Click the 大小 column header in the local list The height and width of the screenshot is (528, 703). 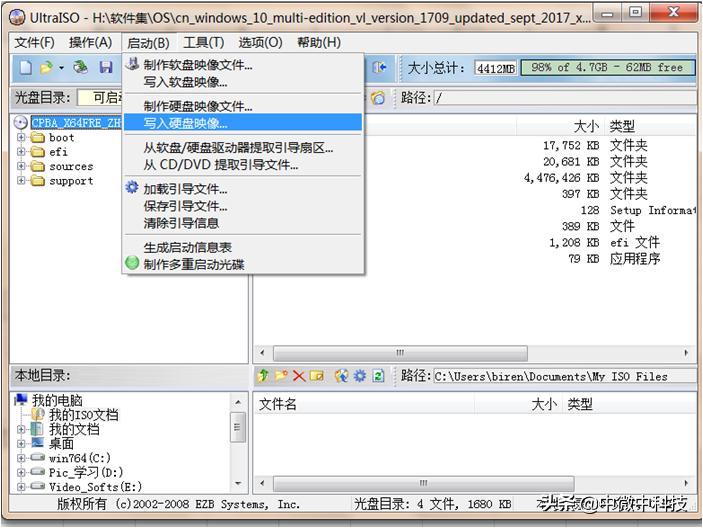click(518, 404)
